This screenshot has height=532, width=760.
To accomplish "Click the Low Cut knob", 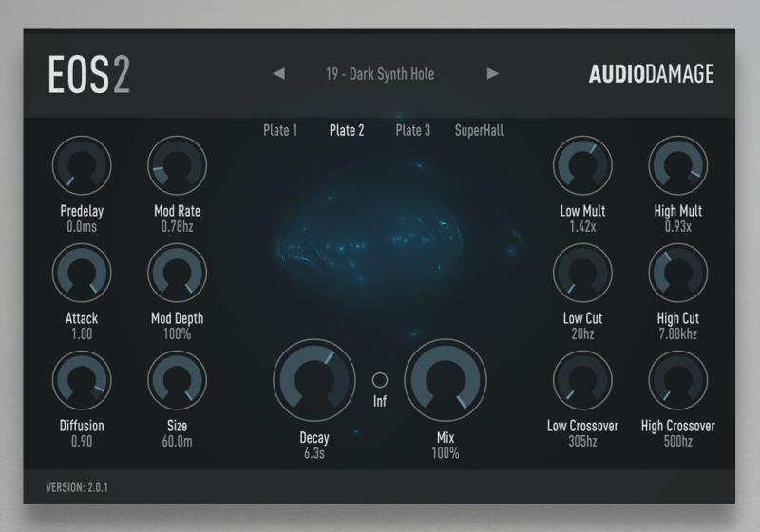I will coord(582,273).
